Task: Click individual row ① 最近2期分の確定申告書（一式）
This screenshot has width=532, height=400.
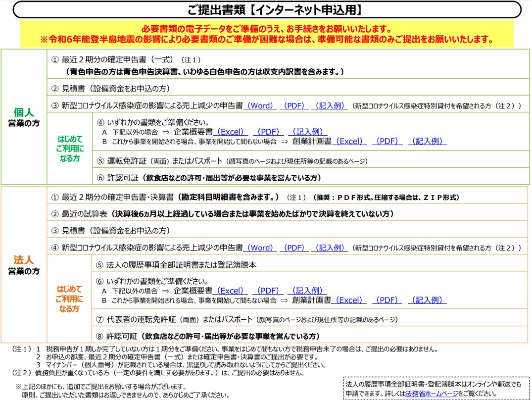Action: [x=288, y=64]
